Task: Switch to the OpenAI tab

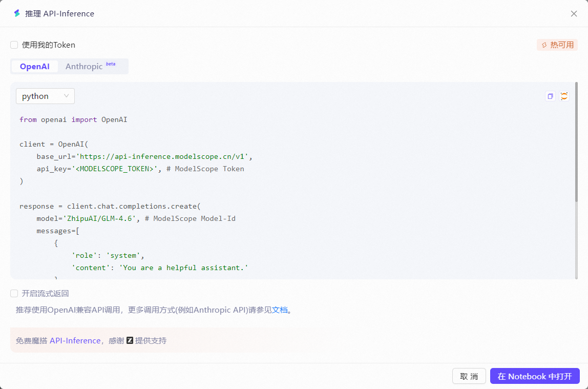Action: tap(34, 67)
